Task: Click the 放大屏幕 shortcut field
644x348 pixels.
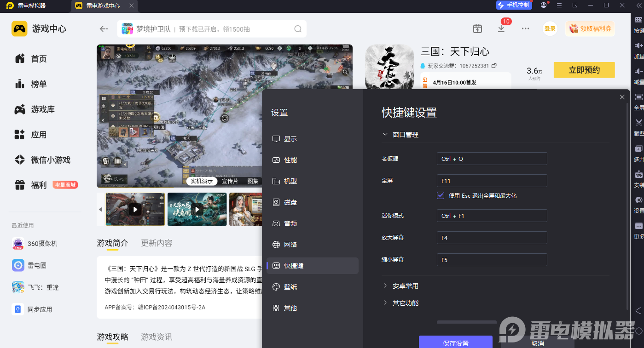Action: [x=492, y=238]
